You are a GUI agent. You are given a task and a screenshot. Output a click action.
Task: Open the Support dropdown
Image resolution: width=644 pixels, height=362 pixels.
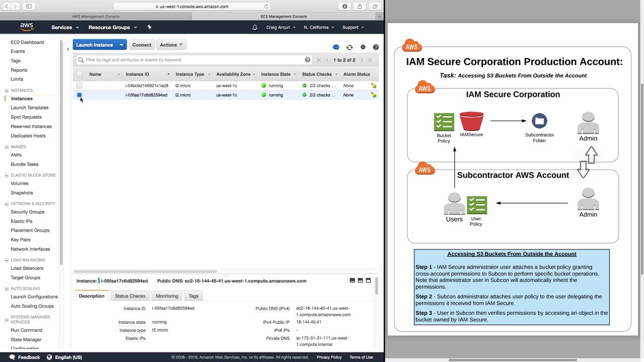353,27
